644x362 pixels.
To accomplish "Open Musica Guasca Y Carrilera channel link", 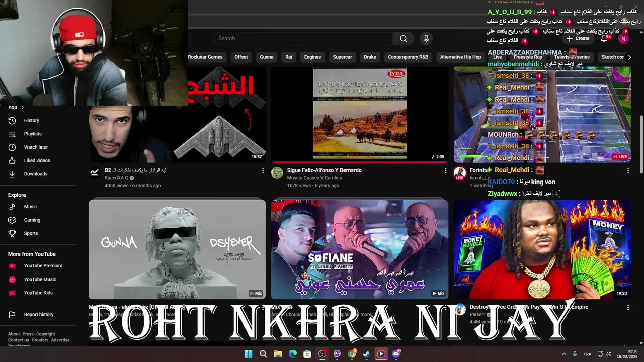I will click(314, 178).
